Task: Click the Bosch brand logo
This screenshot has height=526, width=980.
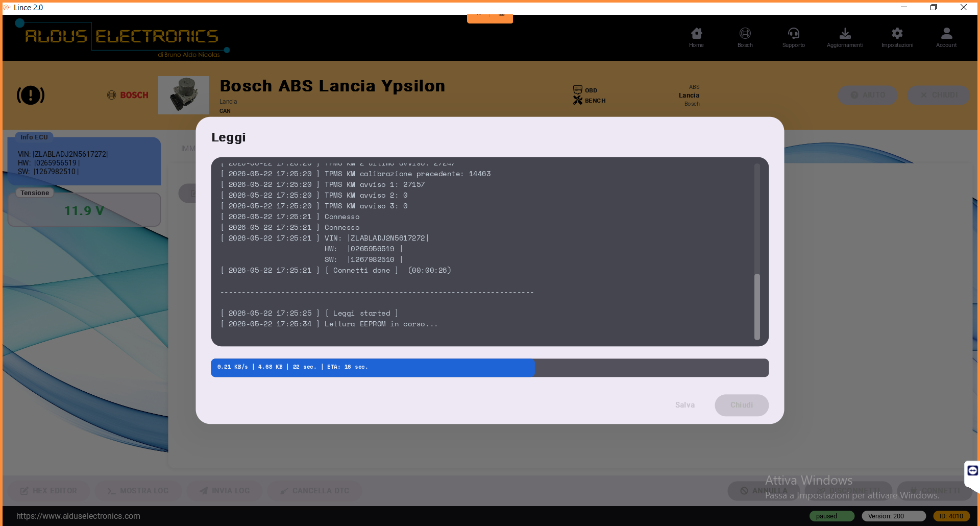Action: coord(128,95)
